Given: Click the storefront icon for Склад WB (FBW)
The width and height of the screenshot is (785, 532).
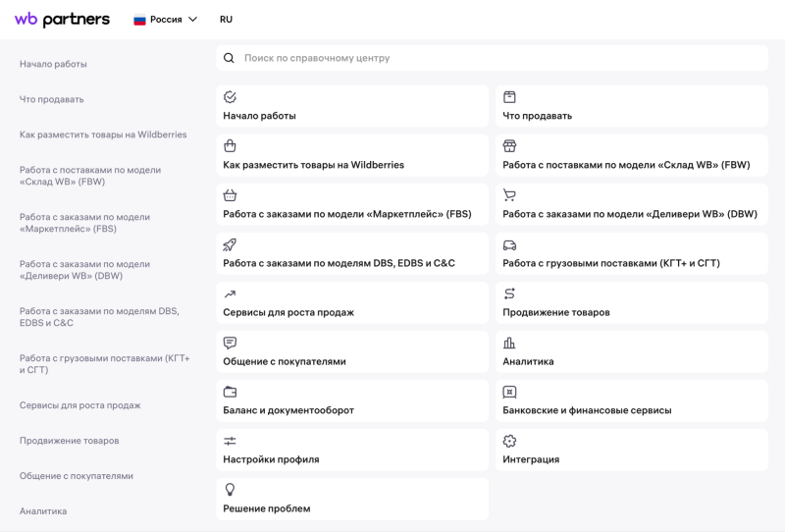Looking at the screenshot, I should coord(509,146).
